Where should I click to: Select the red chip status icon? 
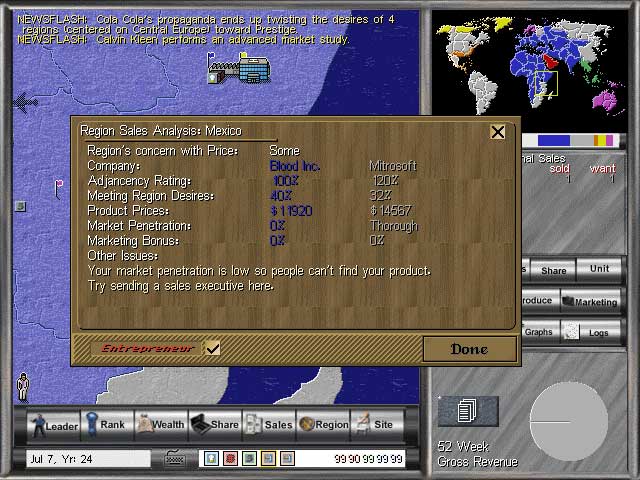(x=231, y=458)
